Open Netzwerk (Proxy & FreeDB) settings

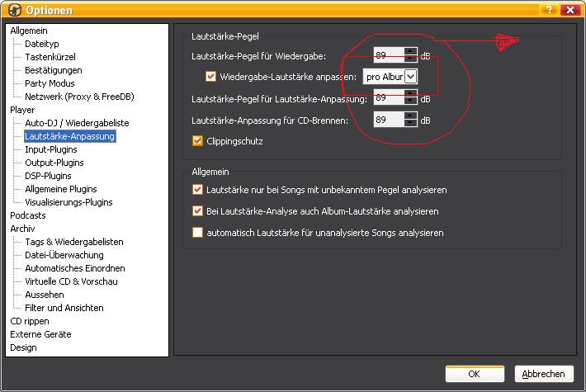point(79,97)
